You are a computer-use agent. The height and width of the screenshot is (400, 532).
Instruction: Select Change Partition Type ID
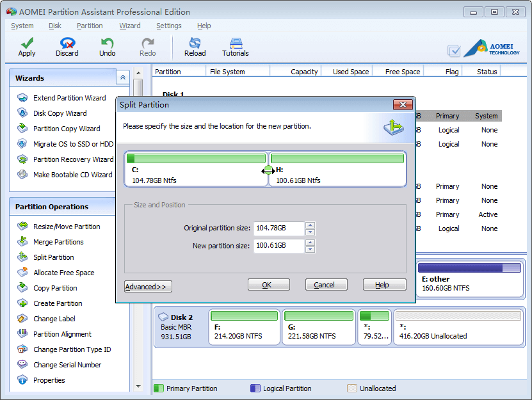click(64, 349)
